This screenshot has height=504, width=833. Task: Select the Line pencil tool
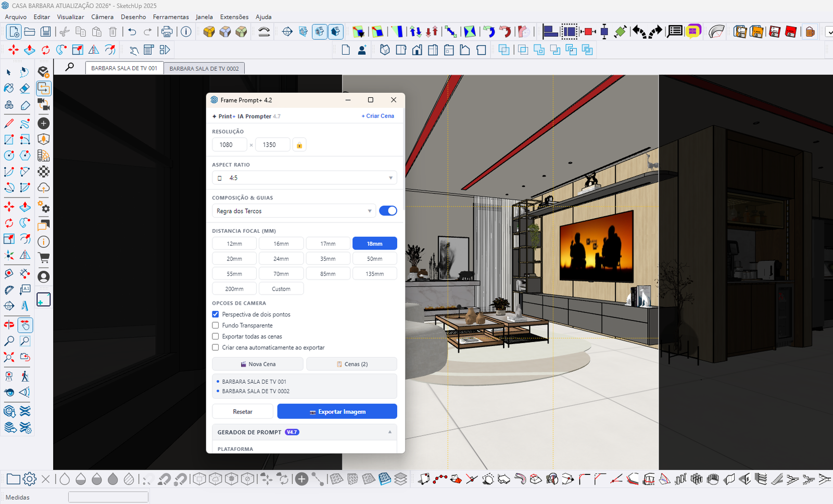9,123
